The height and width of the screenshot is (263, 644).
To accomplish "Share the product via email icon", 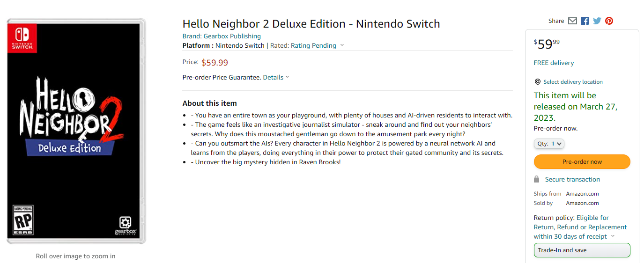I will tap(572, 21).
